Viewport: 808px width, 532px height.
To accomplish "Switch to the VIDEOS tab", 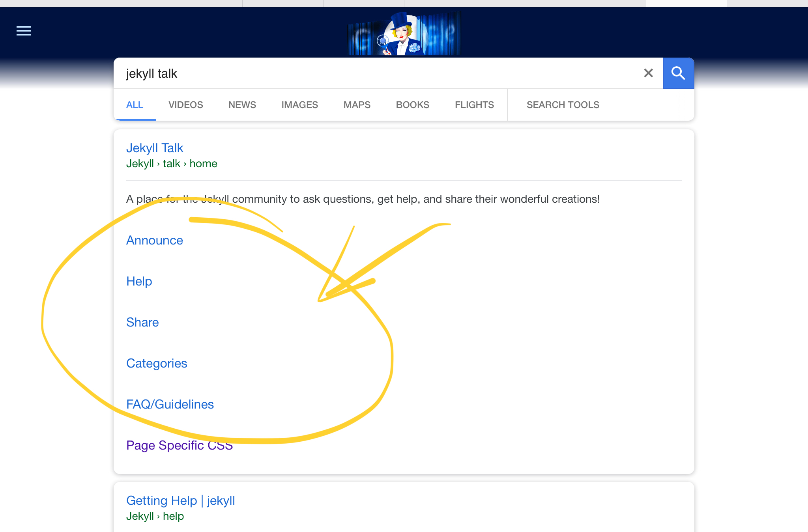I will (185, 105).
